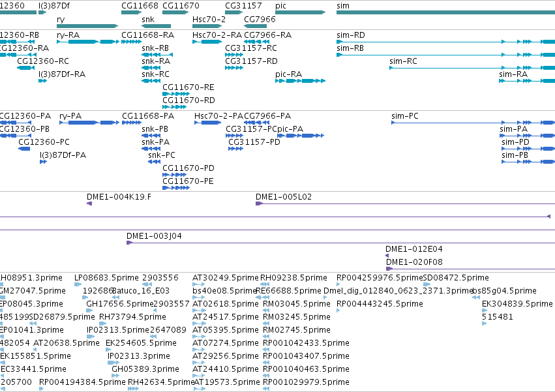This screenshot has width=555, height=392.
Task: Click the ry-RA transcript label
Action: pos(68,35)
